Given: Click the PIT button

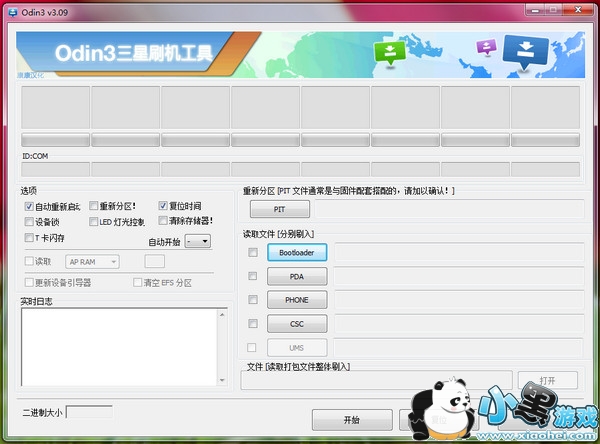Looking at the screenshot, I should [x=280, y=209].
